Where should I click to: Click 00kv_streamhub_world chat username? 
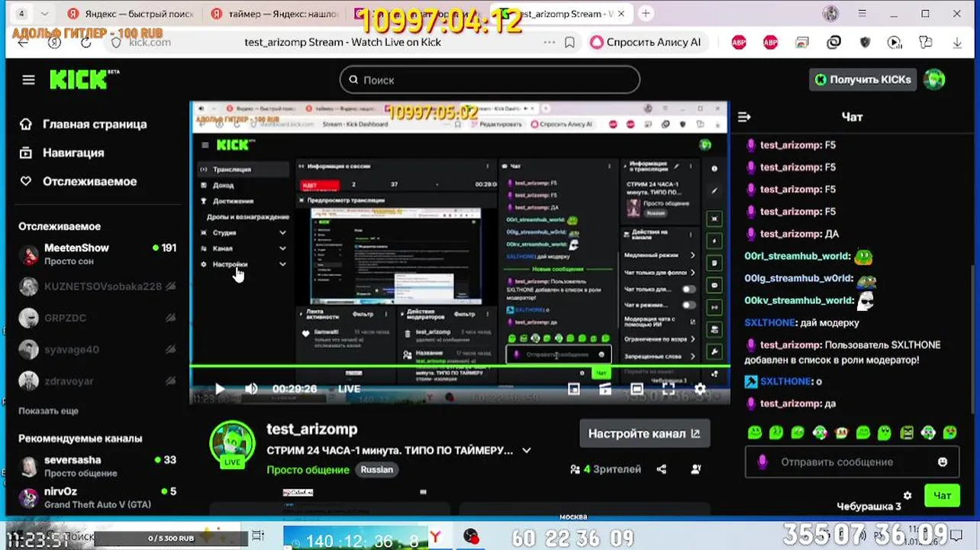point(798,300)
